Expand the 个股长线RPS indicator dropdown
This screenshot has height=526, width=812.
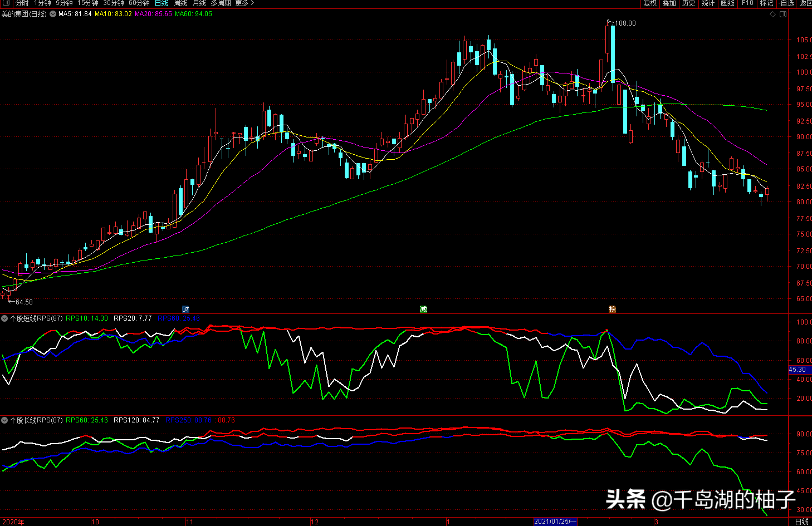click(4, 420)
